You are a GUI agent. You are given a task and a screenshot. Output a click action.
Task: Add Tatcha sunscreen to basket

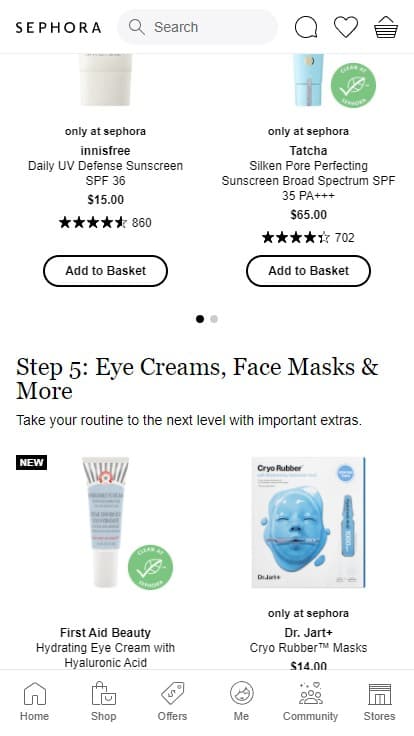click(308, 271)
